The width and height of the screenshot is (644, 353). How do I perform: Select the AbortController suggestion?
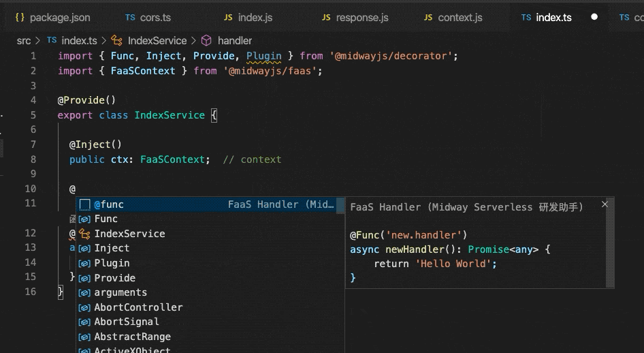tap(210, 307)
